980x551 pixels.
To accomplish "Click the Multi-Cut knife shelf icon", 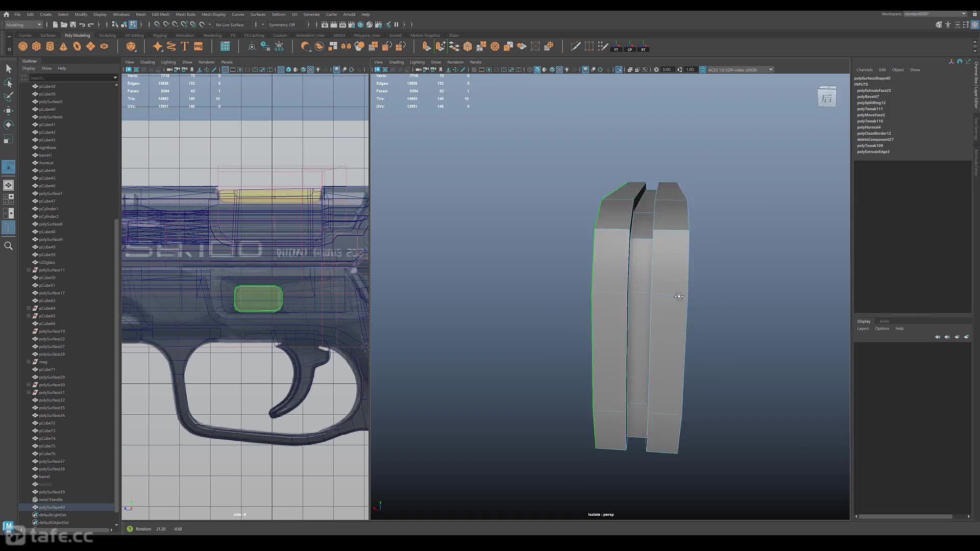I will point(575,46).
